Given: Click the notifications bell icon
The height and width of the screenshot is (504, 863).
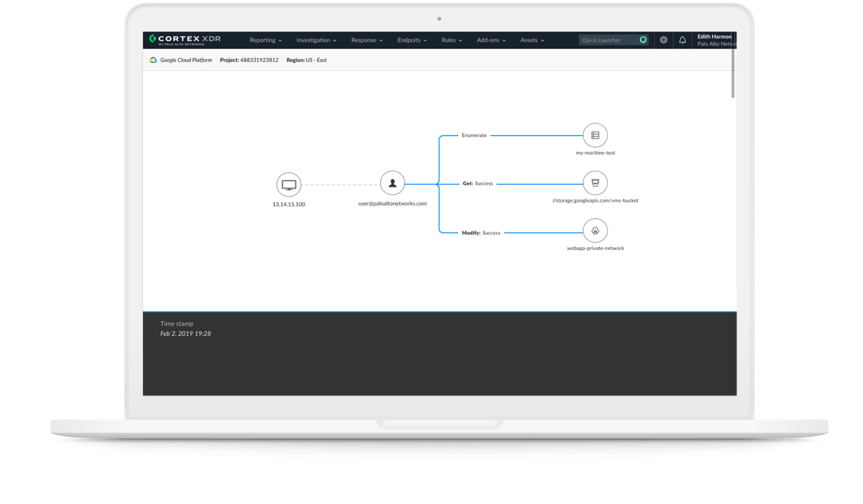Looking at the screenshot, I should tap(683, 40).
